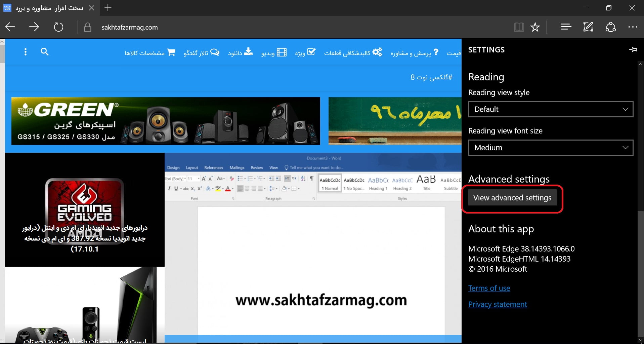Click the address bar showing sakhtafzarmag.com
The height and width of the screenshot is (344, 644).
tap(130, 28)
